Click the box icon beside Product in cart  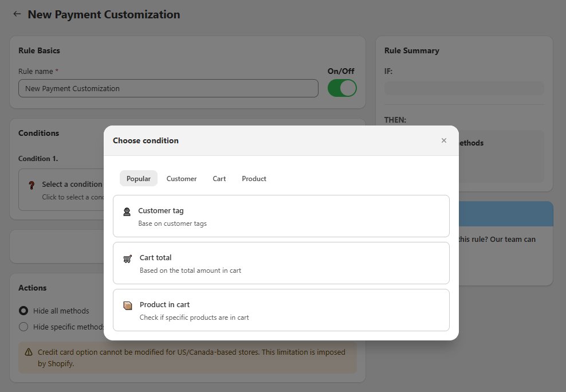[x=128, y=304]
